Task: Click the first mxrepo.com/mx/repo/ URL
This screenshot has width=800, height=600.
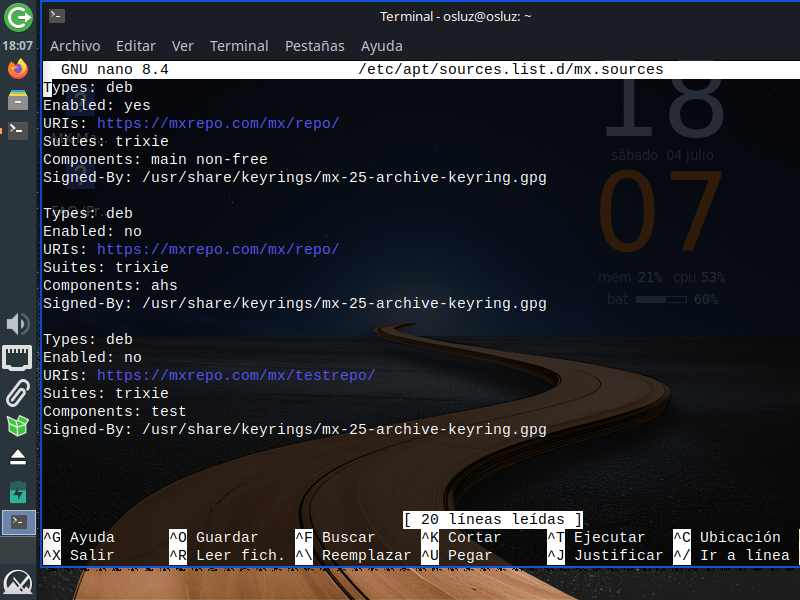Action: pos(218,123)
